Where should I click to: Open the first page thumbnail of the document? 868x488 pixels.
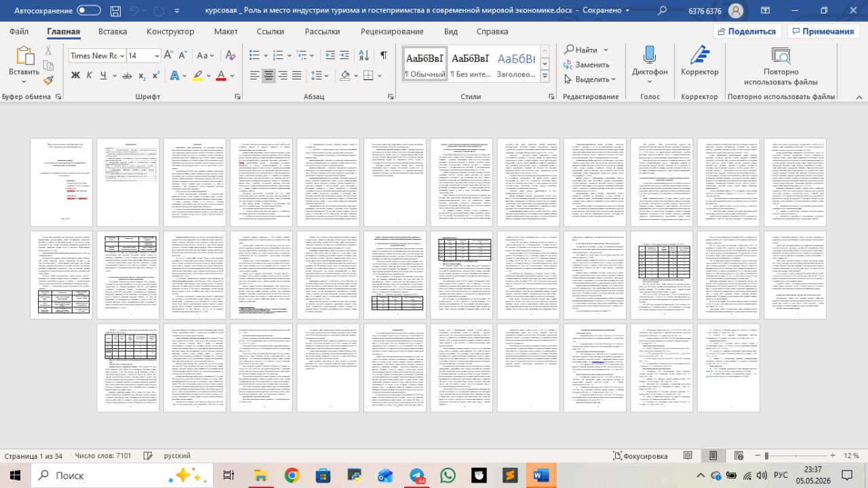pyautogui.click(x=62, y=182)
